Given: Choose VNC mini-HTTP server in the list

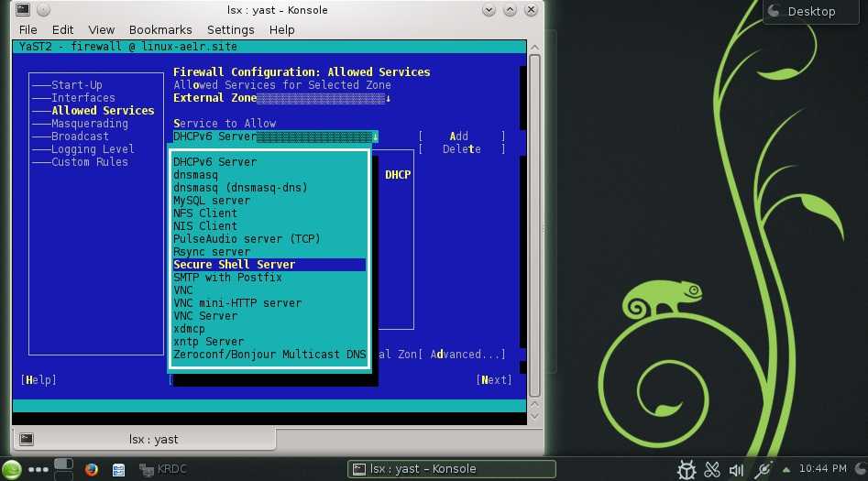Looking at the screenshot, I should tap(269, 302).
